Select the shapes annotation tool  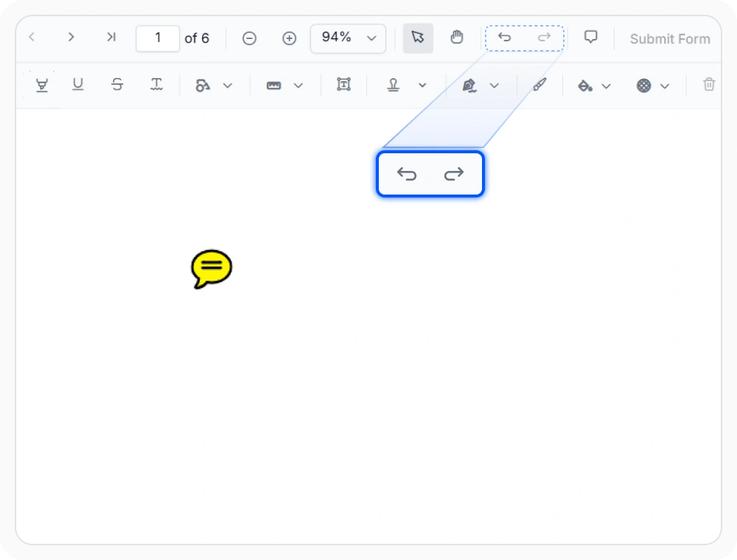[203, 85]
